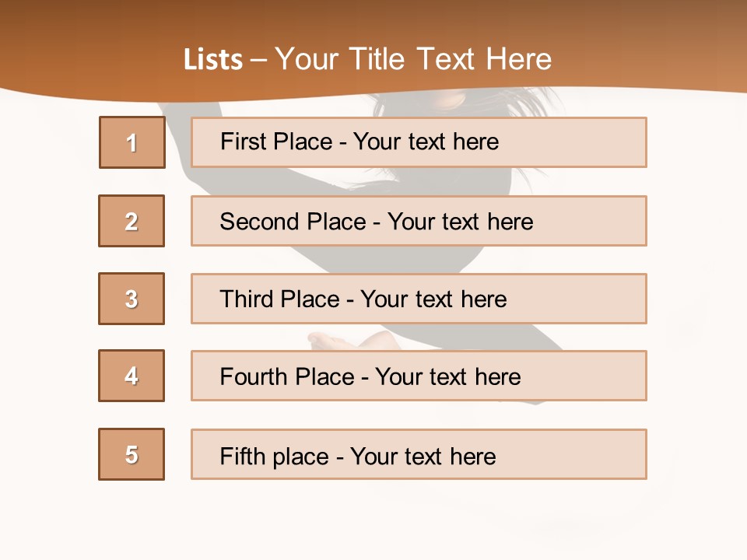Screen dimensions: 747x560
Task: Click into the Fourth Place text bar
Action: point(419,376)
